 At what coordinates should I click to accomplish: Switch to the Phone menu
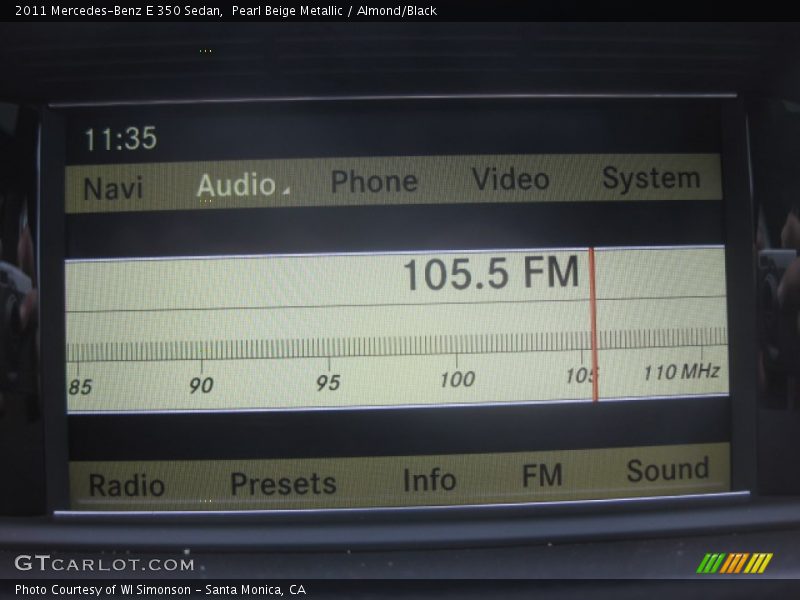[x=374, y=182]
